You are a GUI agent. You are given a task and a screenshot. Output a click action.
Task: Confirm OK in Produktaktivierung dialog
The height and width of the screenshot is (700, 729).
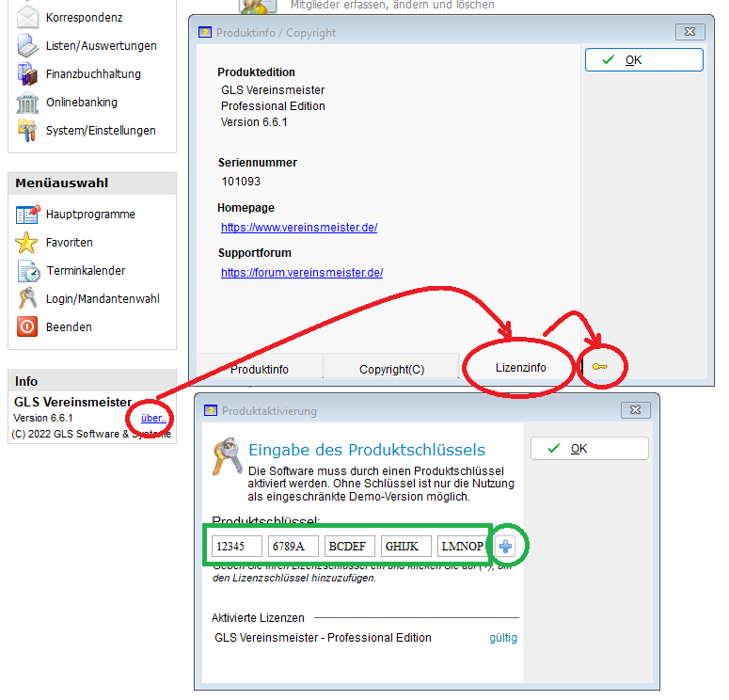pos(590,449)
